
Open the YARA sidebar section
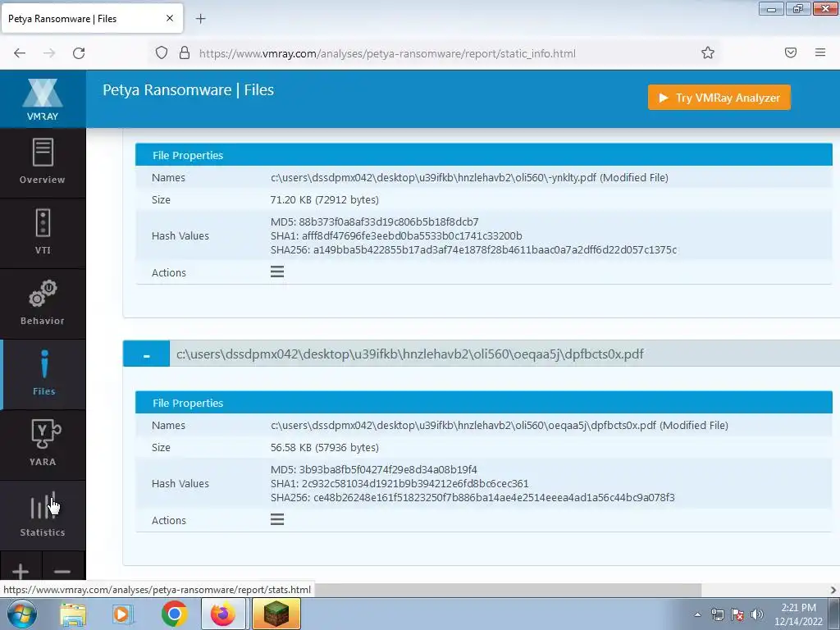point(43,445)
